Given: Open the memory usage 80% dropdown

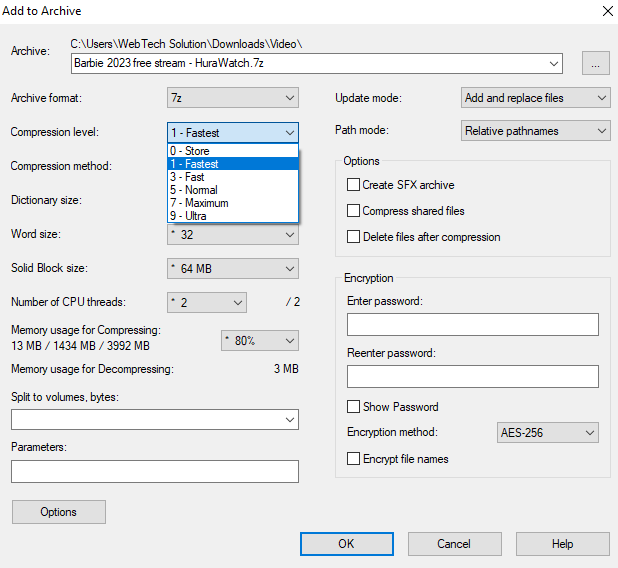Looking at the screenshot, I should 260,341.
